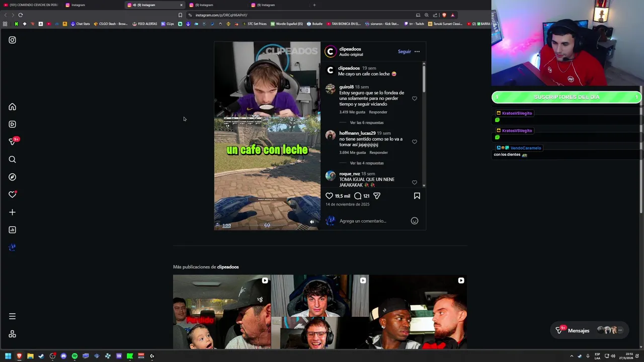644x362 pixels.
Task: Click the address bar URL
Action: pos(221,15)
